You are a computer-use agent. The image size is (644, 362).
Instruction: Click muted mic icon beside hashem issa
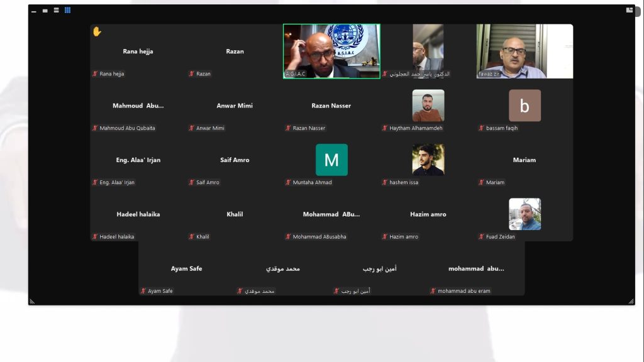click(x=385, y=182)
